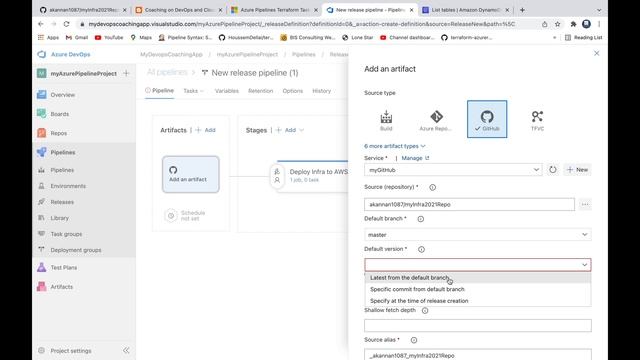Open Environments under Pipelines
Viewport: 640px width, 360px height.
click(x=68, y=186)
